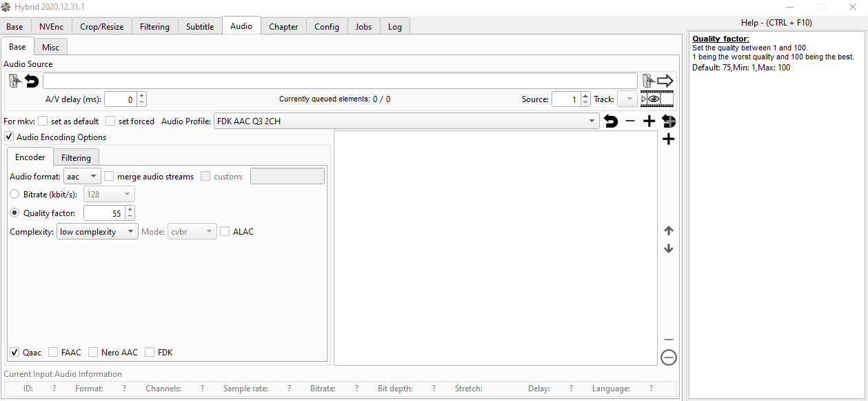Viewport: 868px width, 401px height.
Task: Click the remove audio profile minus icon
Action: (630, 121)
